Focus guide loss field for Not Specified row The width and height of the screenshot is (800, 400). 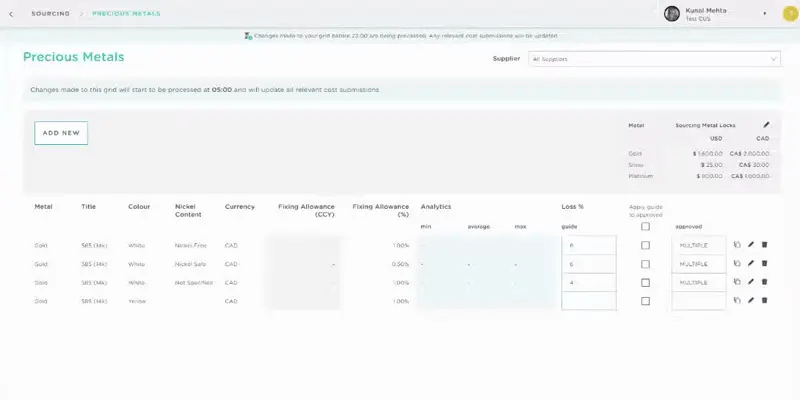(589, 283)
